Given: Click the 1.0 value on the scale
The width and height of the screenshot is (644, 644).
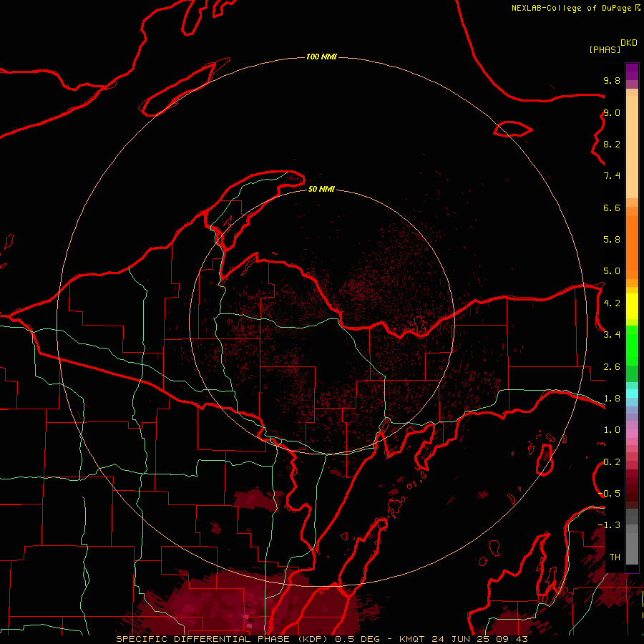Looking at the screenshot, I should tap(612, 430).
